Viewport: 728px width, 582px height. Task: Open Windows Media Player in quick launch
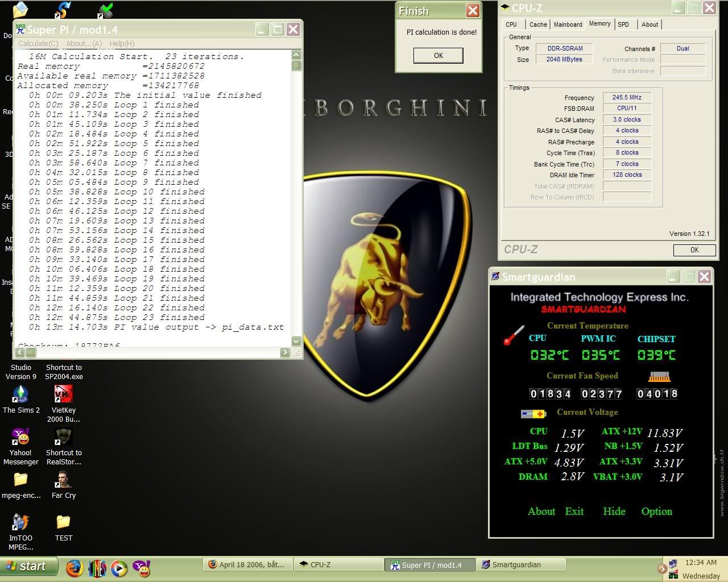[119, 568]
